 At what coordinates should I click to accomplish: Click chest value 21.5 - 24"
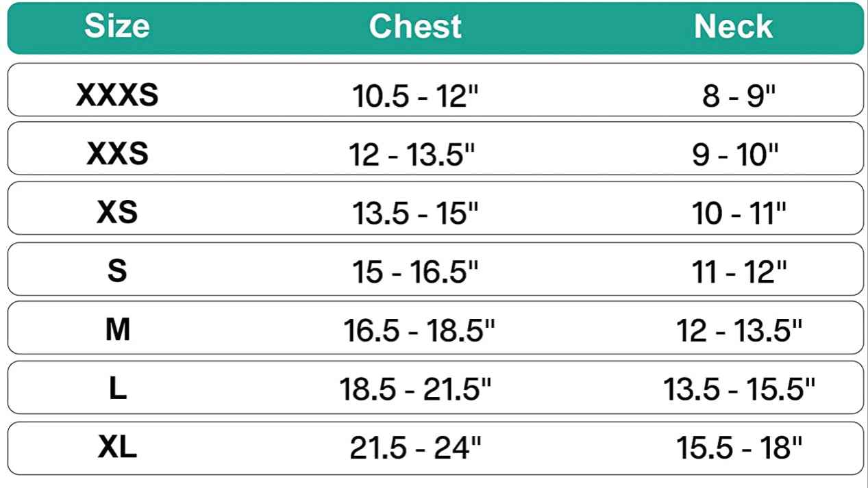[x=416, y=450]
